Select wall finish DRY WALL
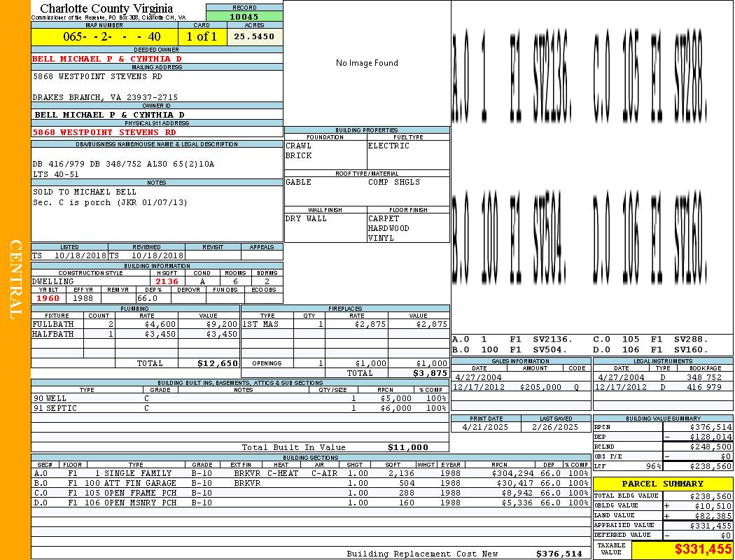This screenshot has height=560, width=735. tap(306, 218)
